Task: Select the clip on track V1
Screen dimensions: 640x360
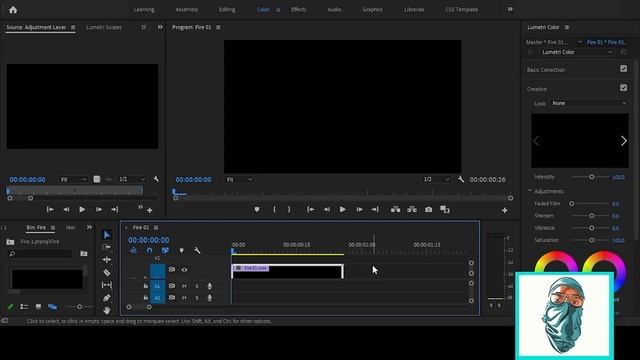Action: point(287,271)
